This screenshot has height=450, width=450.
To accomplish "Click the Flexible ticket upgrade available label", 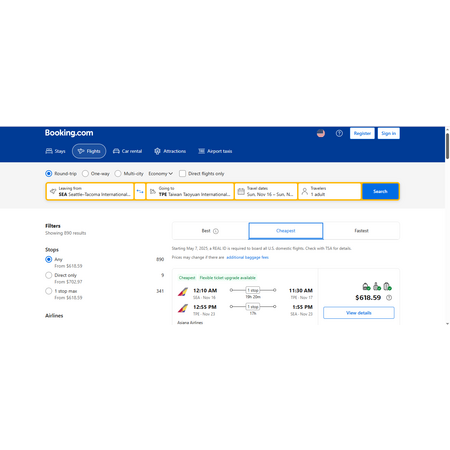I will [x=228, y=278].
